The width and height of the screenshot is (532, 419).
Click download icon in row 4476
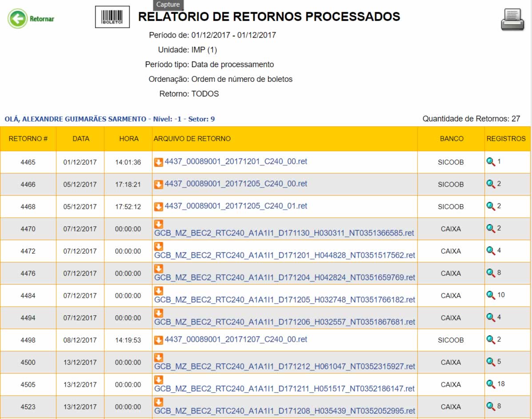(159, 269)
